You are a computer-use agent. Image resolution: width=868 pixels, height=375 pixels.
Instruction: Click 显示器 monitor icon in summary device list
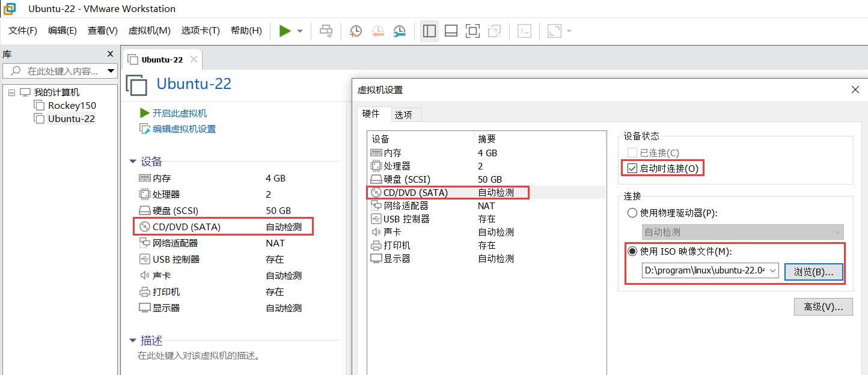(x=144, y=308)
